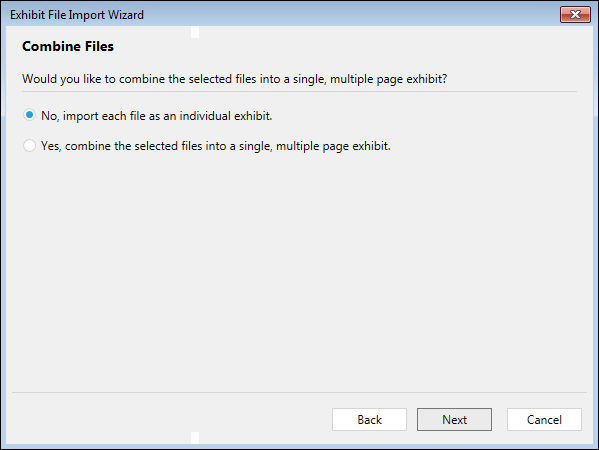The height and width of the screenshot is (450, 599).
Task: Click the 'No, import each file as an individual exhibit' label
Action: tap(157, 116)
